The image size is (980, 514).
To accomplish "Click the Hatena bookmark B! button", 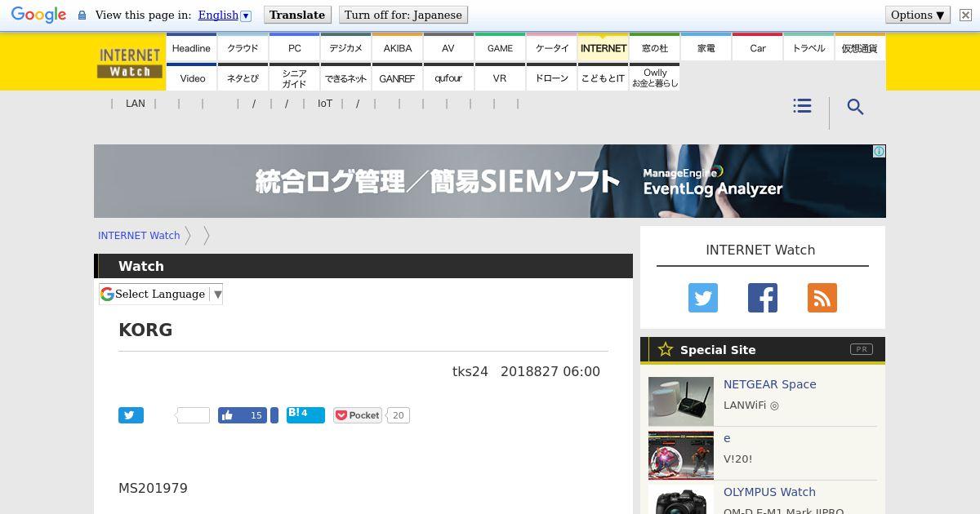I will pyautogui.click(x=305, y=415).
